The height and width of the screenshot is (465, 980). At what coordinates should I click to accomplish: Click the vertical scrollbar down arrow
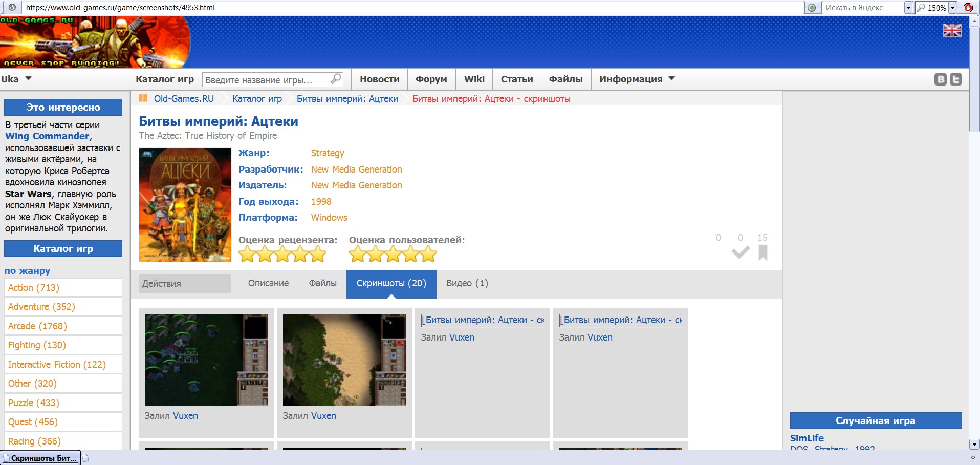(x=974, y=444)
